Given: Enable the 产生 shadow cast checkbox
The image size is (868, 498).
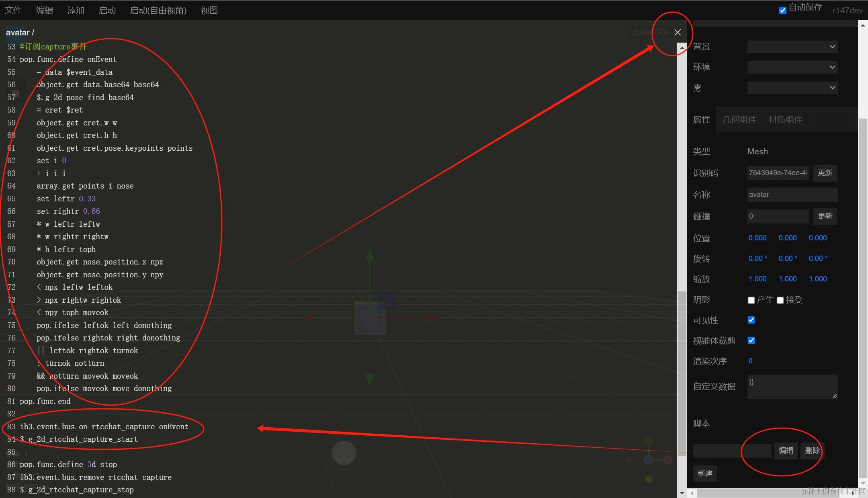Looking at the screenshot, I should pyautogui.click(x=751, y=300).
